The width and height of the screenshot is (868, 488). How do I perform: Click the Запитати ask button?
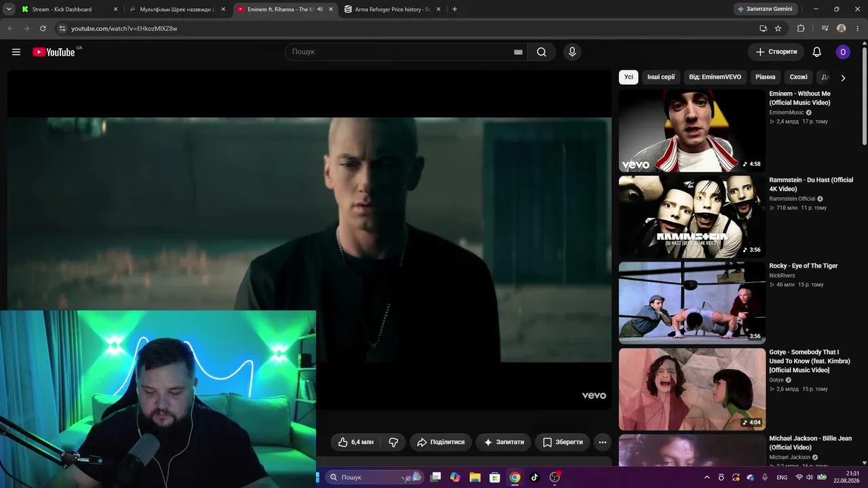(503, 442)
